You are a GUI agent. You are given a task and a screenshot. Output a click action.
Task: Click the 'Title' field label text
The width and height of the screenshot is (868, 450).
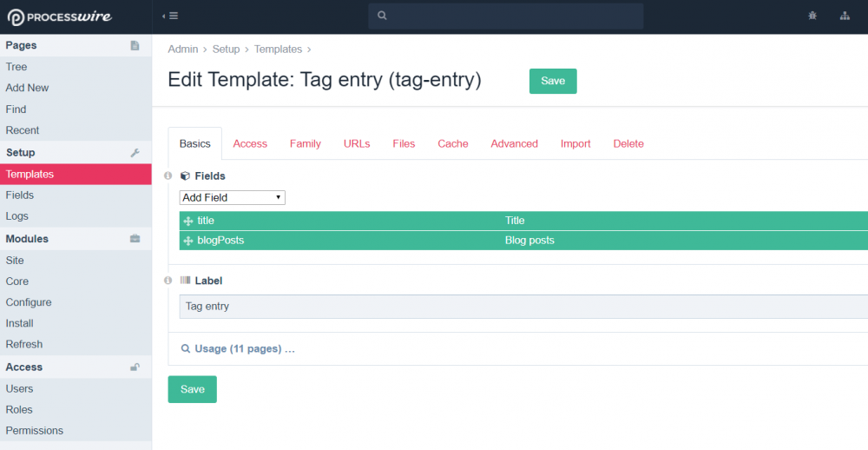click(x=515, y=221)
